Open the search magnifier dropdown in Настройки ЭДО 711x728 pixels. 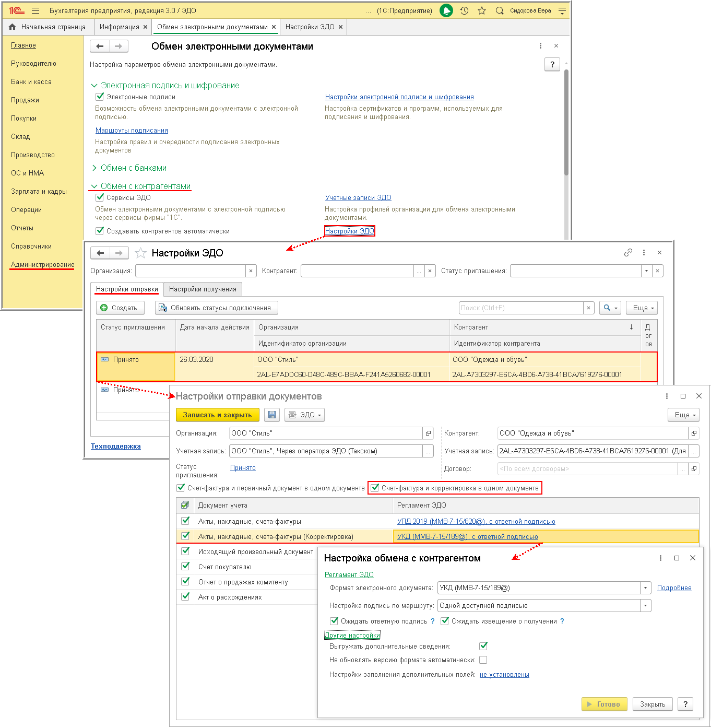click(x=610, y=308)
